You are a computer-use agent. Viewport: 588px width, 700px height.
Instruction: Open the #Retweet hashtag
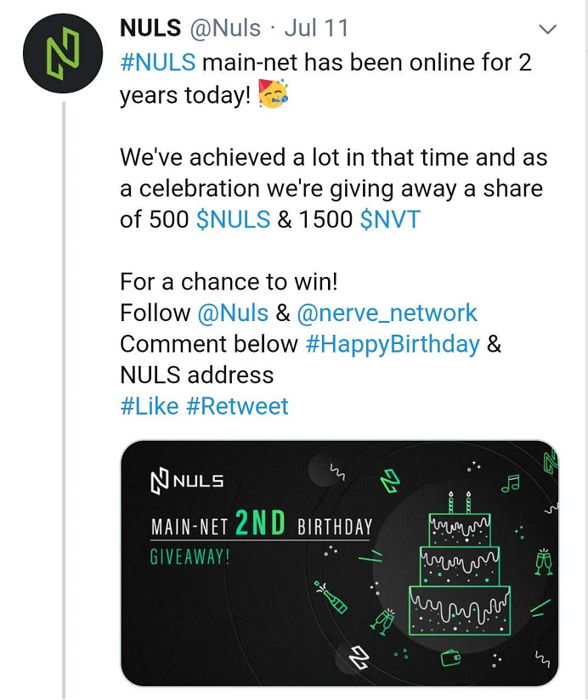click(x=237, y=406)
